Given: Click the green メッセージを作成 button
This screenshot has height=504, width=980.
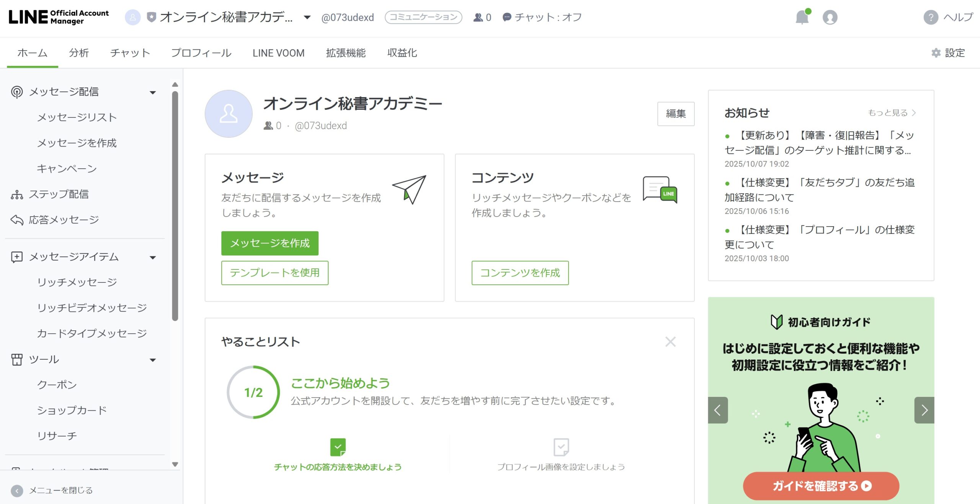Looking at the screenshot, I should tap(269, 243).
